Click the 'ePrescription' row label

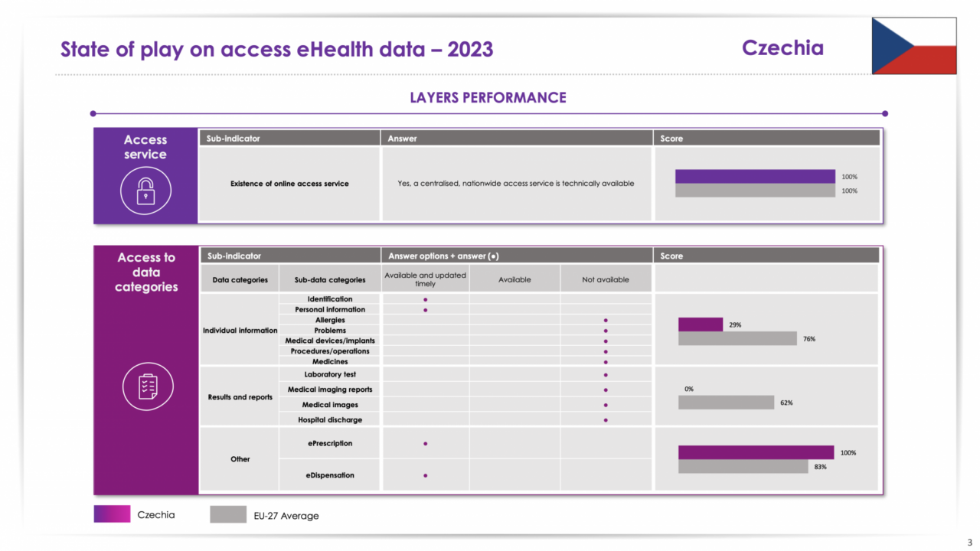pyautogui.click(x=330, y=444)
